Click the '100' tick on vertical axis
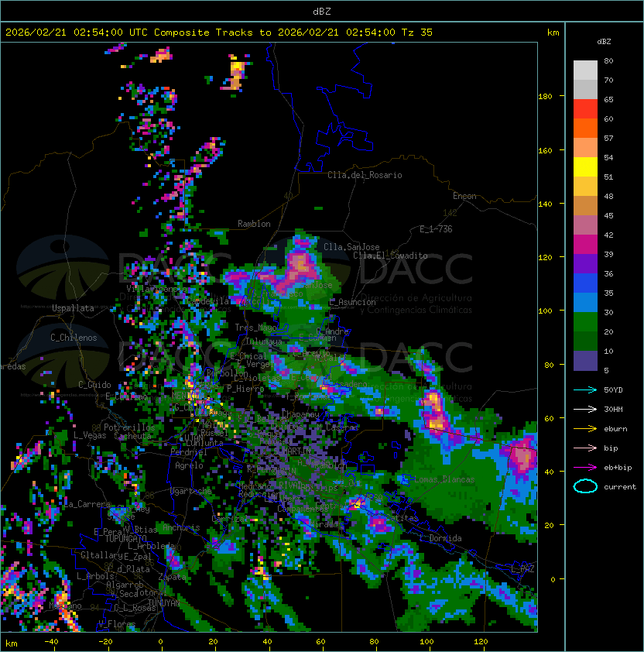The width and height of the screenshot is (644, 652). pyautogui.click(x=545, y=311)
